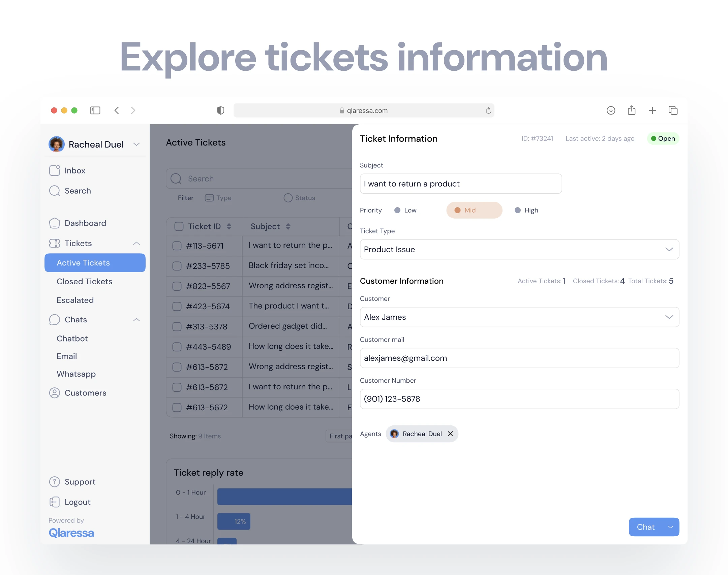Remove Racheal Duel agent chip
This screenshot has width=728, height=575.
(x=451, y=434)
